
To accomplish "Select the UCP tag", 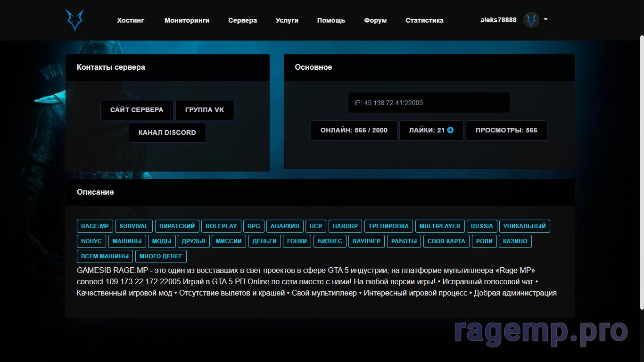I will pos(316,226).
